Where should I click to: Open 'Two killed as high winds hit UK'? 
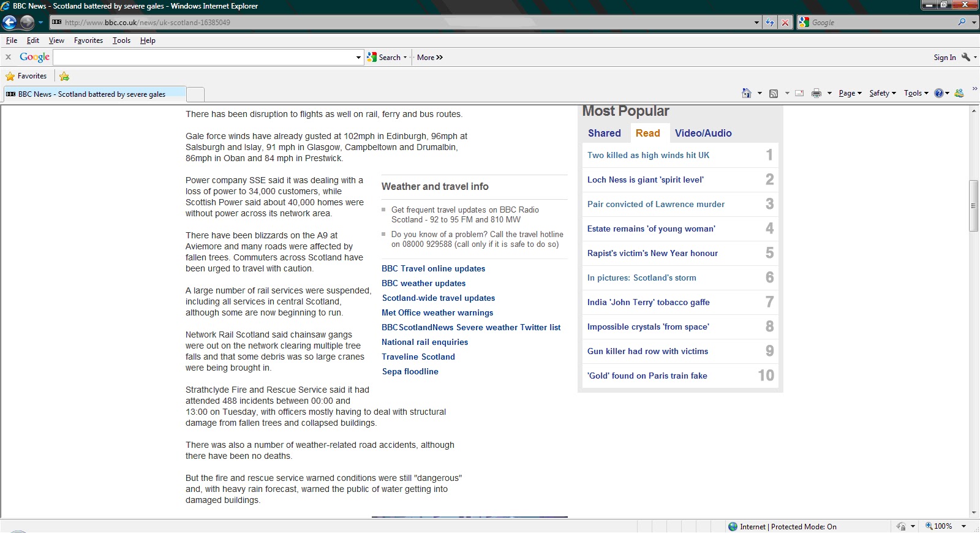(648, 155)
